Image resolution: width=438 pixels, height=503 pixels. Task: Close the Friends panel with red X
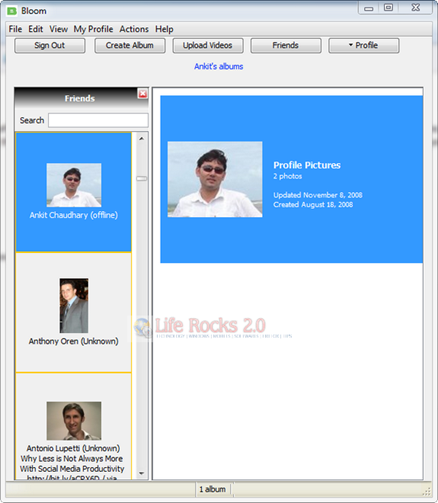143,94
